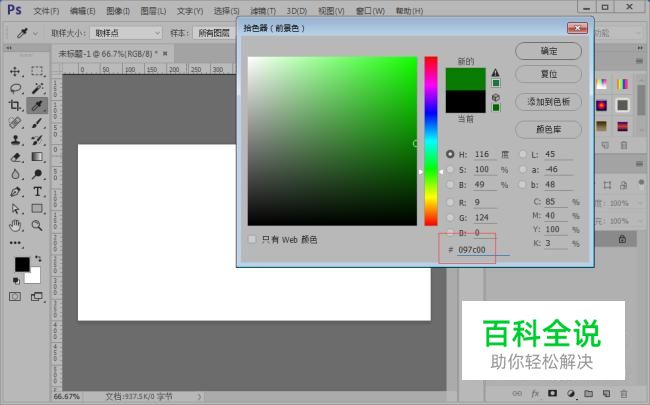This screenshot has height=405, width=650.
Task: Open the 编辑(E) menu
Action: 82,11
